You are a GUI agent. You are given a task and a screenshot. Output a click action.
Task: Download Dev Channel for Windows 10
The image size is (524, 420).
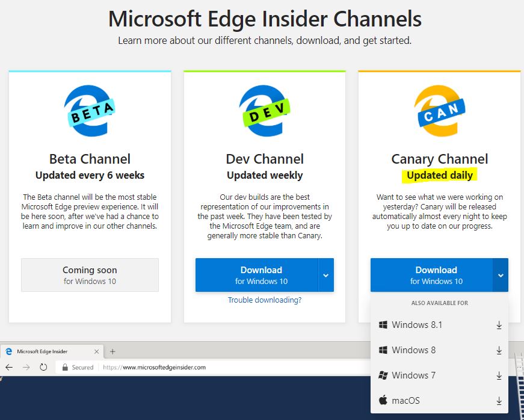point(257,275)
